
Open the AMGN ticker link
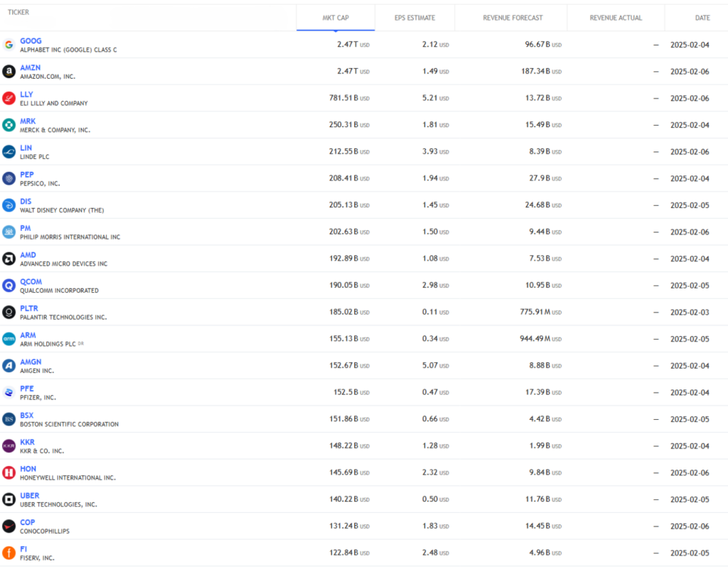tap(31, 362)
